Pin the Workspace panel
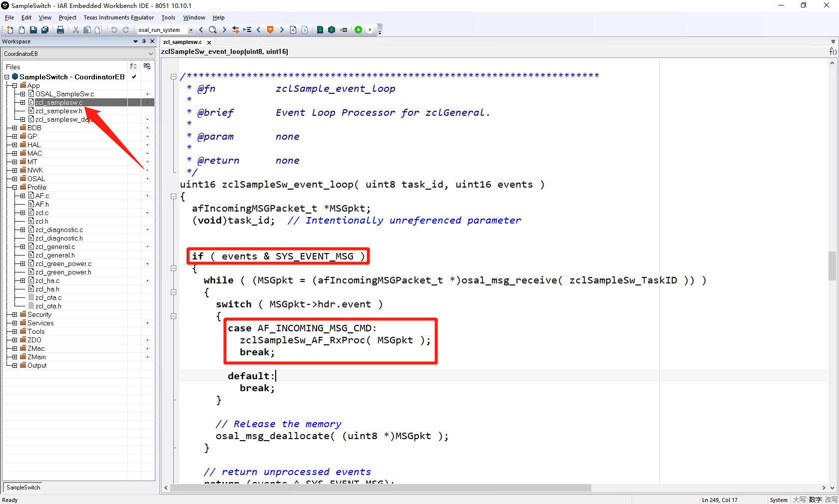This screenshot has width=839, height=504. [144, 42]
